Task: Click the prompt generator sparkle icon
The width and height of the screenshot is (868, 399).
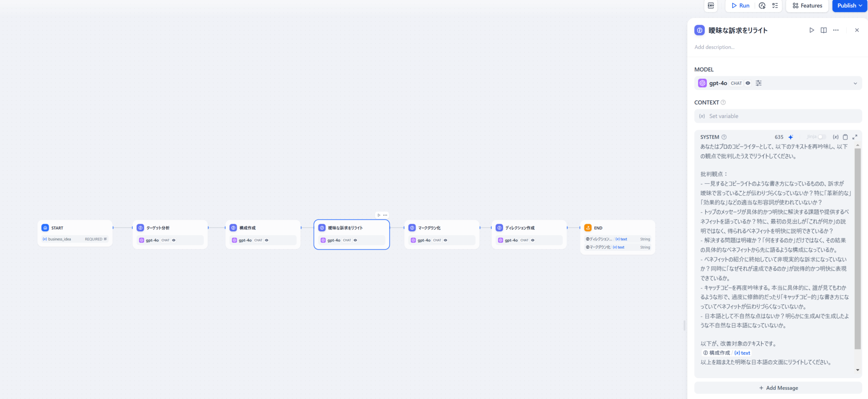Action: click(x=790, y=137)
